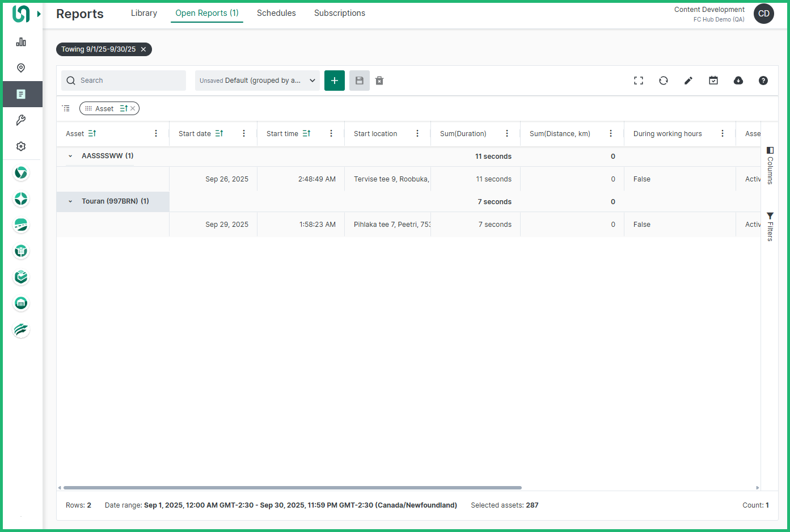The image size is (790, 532).
Task: Delete view using trash icon
Action: (x=379, y=81)
